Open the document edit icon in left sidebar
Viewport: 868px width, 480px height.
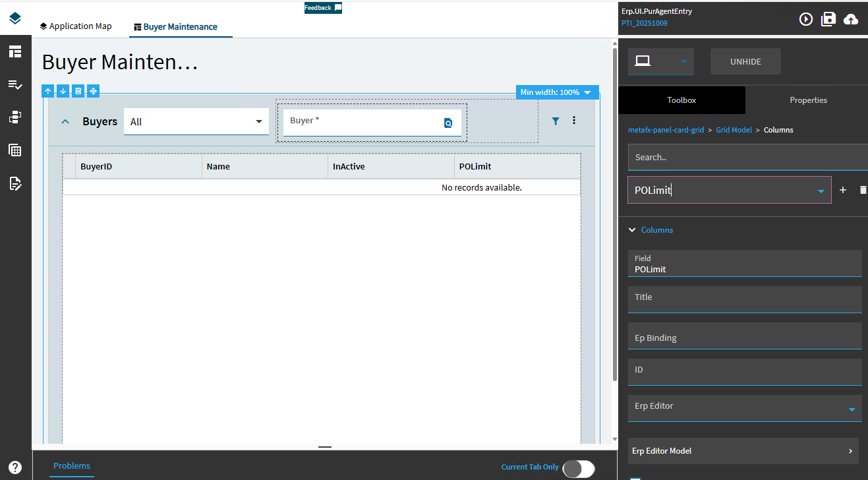(15, 183)
